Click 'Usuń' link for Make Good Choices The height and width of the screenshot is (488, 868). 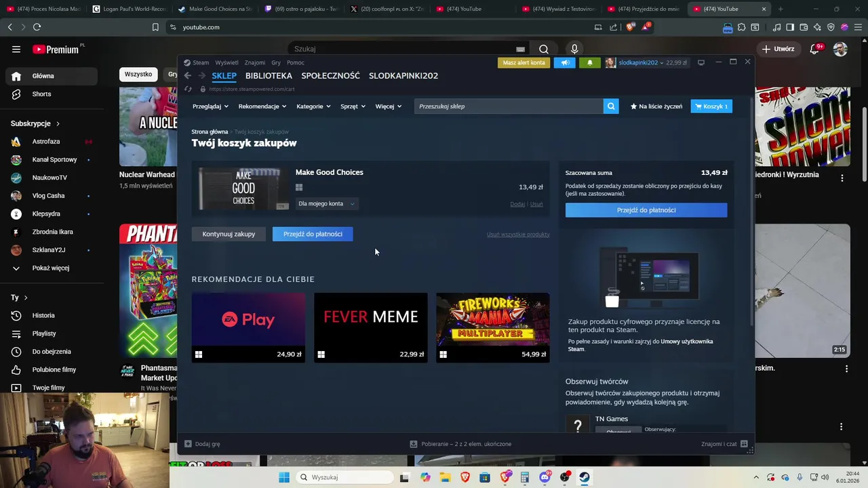click(x=536, y=204)
